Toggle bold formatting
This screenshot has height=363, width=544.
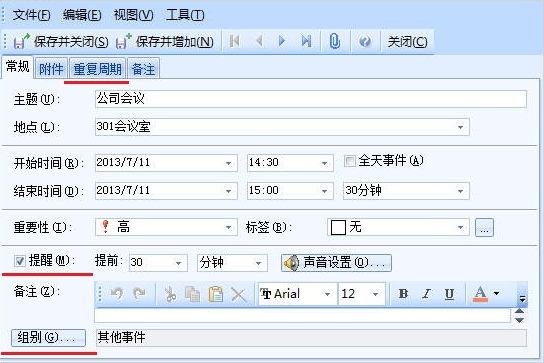click(403, 294)
